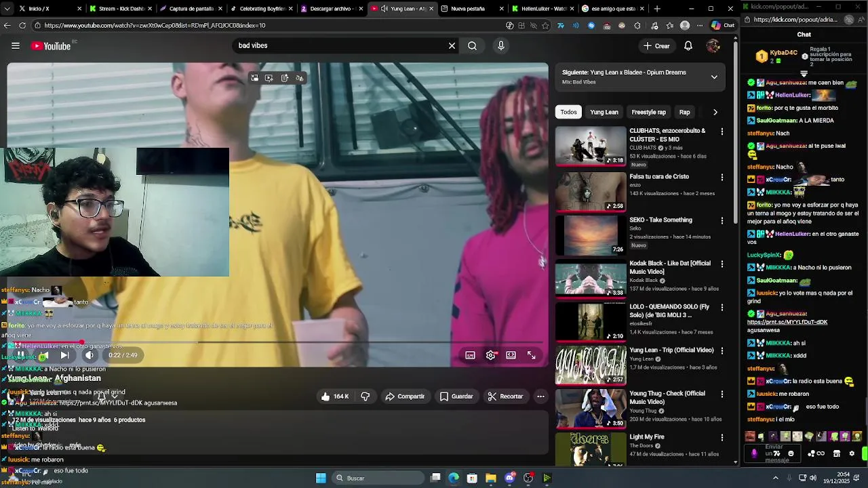Screen dimensions: 868x488
Task: Expand the Mix: Bad Vibes playlist panel
Action: click(714, 77)
